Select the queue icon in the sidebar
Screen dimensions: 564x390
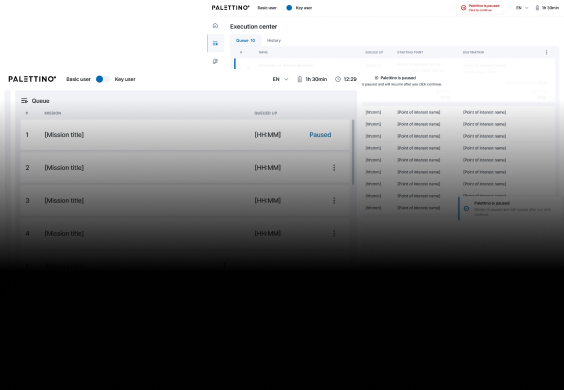click(x=215, y=43)
